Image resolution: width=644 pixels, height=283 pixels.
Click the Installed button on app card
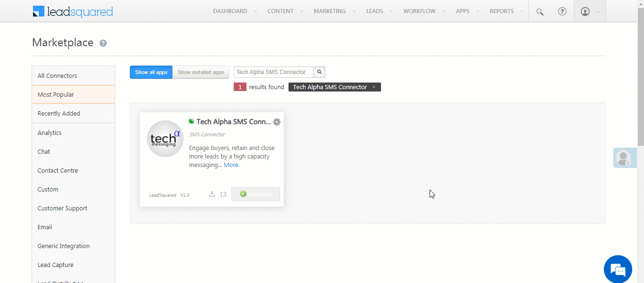click(255, 194)
